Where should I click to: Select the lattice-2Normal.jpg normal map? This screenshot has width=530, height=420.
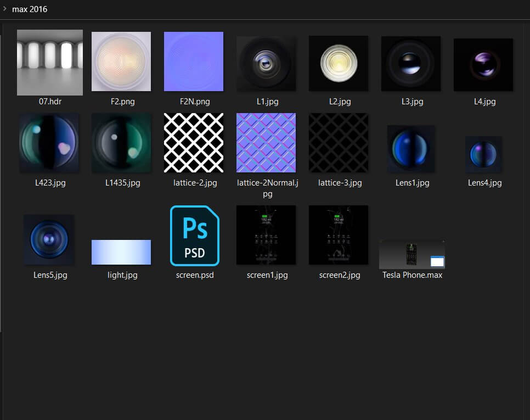pyautogui.click(x=266, y=143)
